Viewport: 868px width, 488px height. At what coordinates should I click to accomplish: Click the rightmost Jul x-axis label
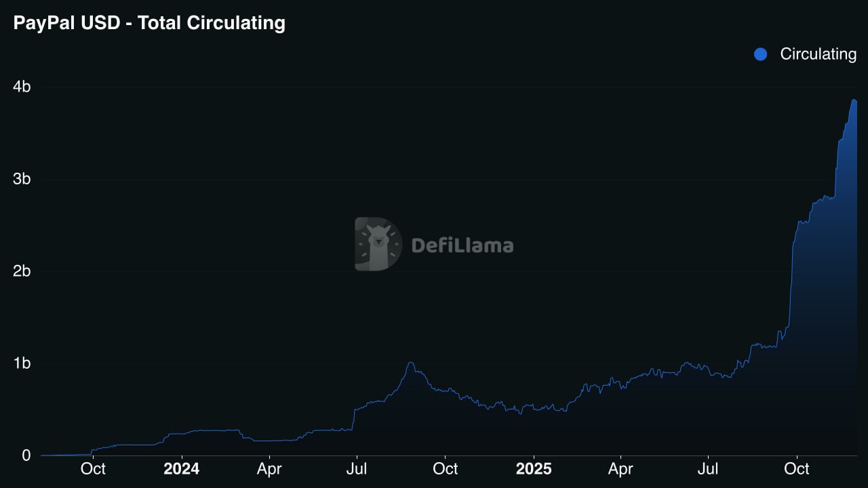point(708,469)
